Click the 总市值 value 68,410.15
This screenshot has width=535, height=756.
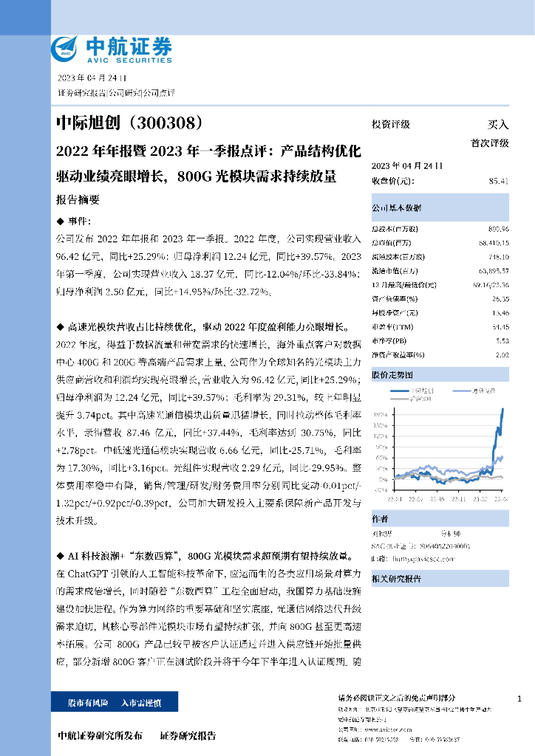point(494,243)
